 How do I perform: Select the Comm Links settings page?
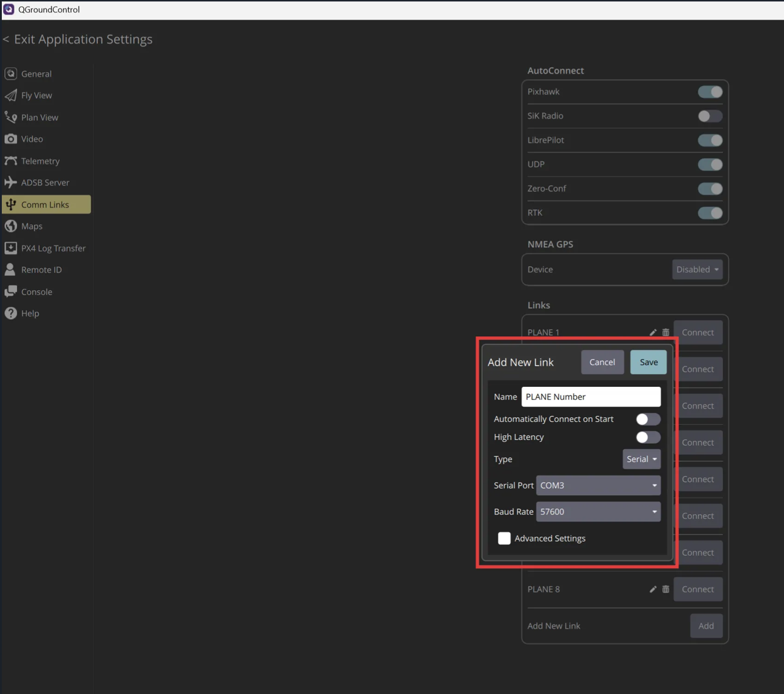point(47,204)
